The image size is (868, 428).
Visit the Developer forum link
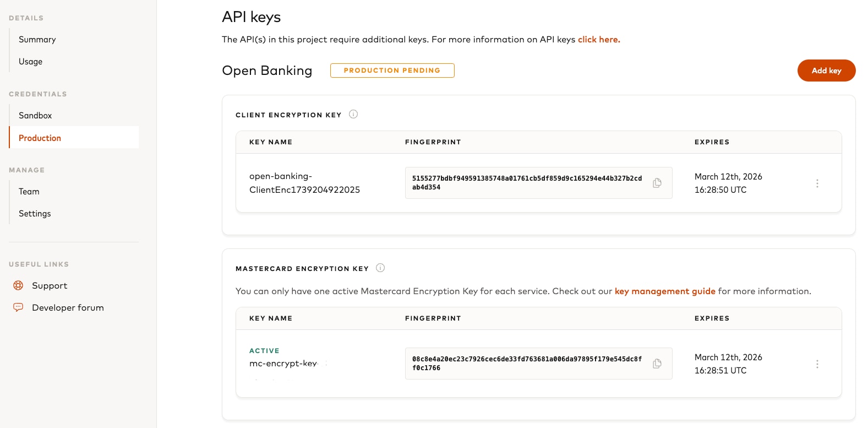pyautogui.click(x=68, y=307)
